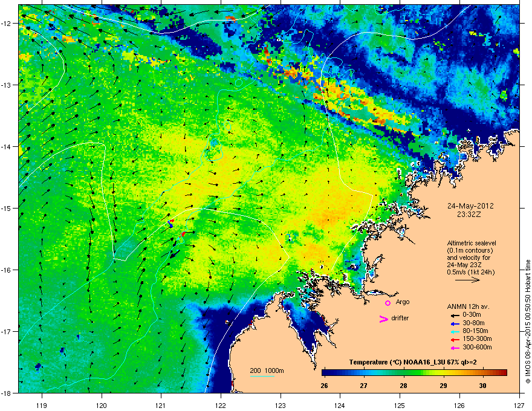This screenshot has height=411, width=532.
Task: Click the 'Altimetric sealevel' text
Action: coord(472,243)
